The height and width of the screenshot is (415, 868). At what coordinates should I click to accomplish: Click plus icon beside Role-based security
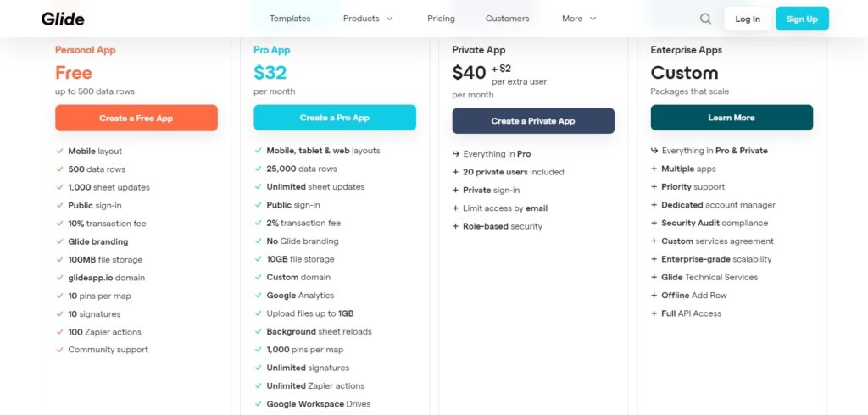pos(455,226)
